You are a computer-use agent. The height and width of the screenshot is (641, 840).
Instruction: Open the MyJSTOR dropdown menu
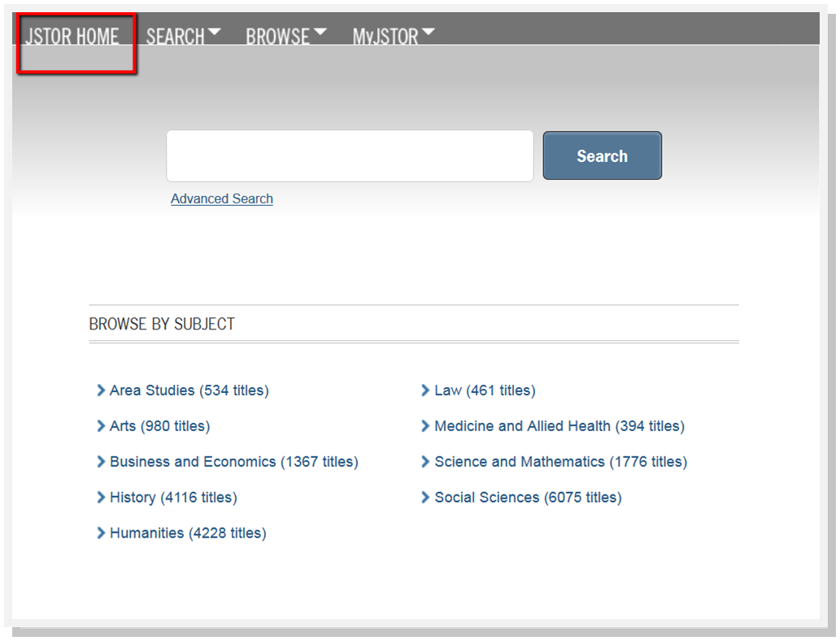pos(393,37)
